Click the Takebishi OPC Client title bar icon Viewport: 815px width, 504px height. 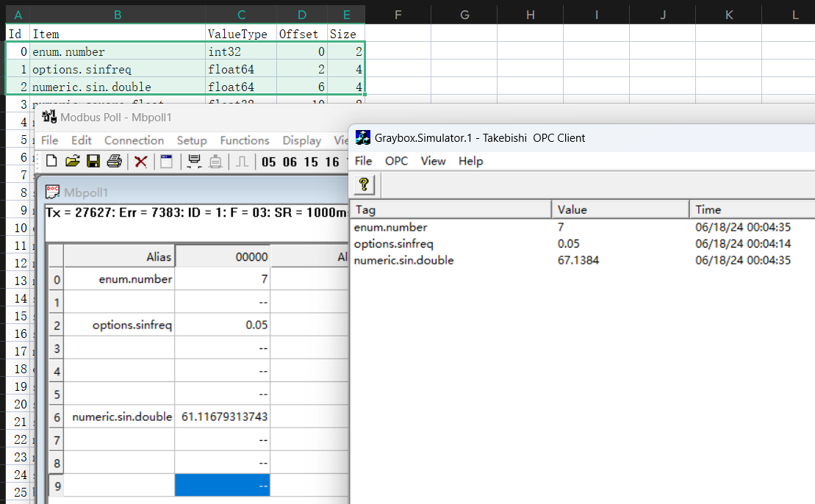363,137
